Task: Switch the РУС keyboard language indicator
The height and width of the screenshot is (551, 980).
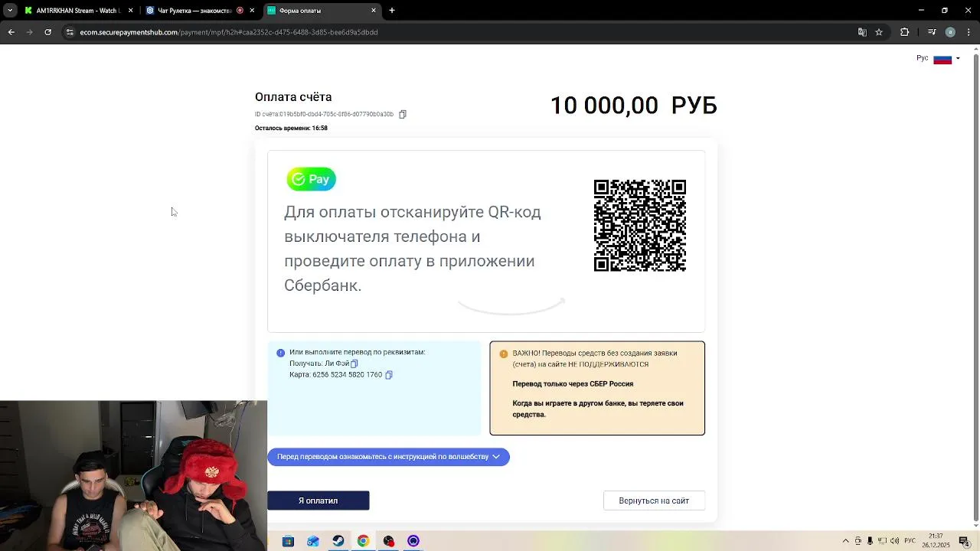Action: pyautogui.click(x=910, y=541)
